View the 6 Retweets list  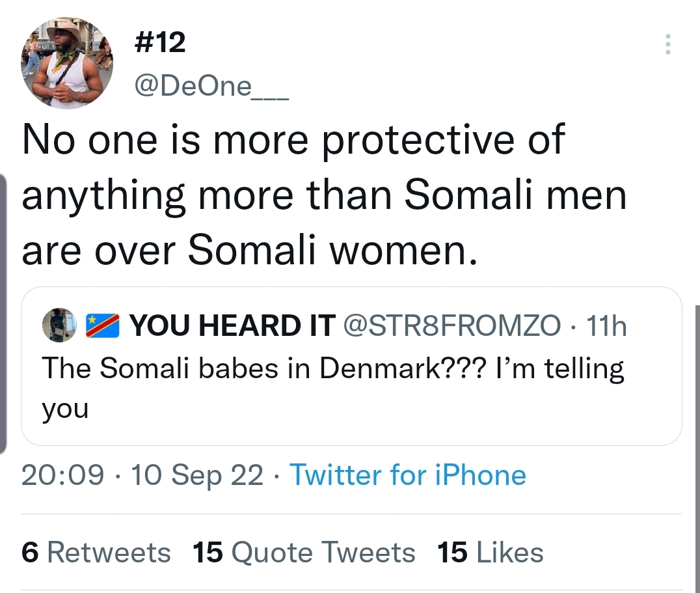tap(96, 553)
